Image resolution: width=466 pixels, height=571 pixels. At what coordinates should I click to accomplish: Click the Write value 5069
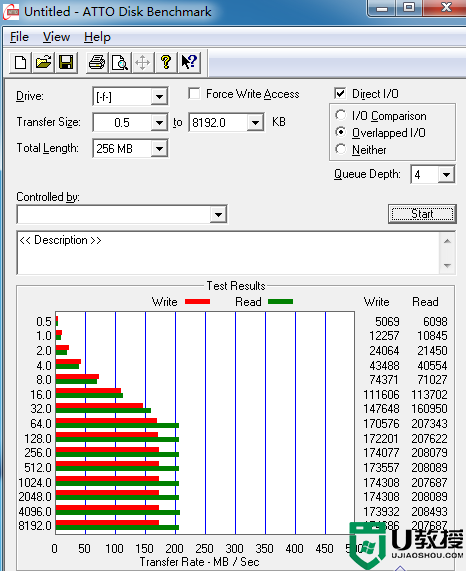[x=387, y=322]
